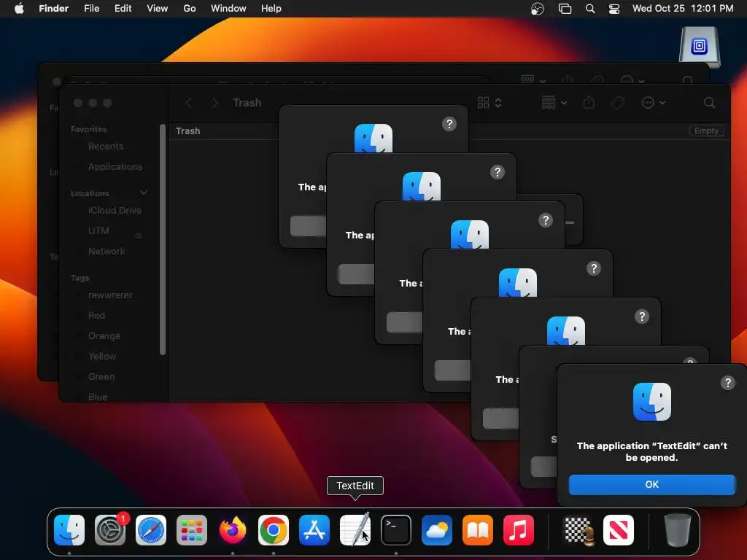Click the Share icon in the Trash toolbar
Image resolution: width=747 pixels, height=560 pixels.
[x=589, y=103]
